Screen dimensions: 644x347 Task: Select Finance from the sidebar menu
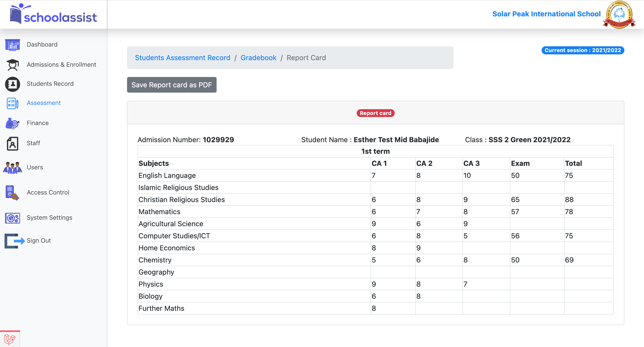click(38, 123)
